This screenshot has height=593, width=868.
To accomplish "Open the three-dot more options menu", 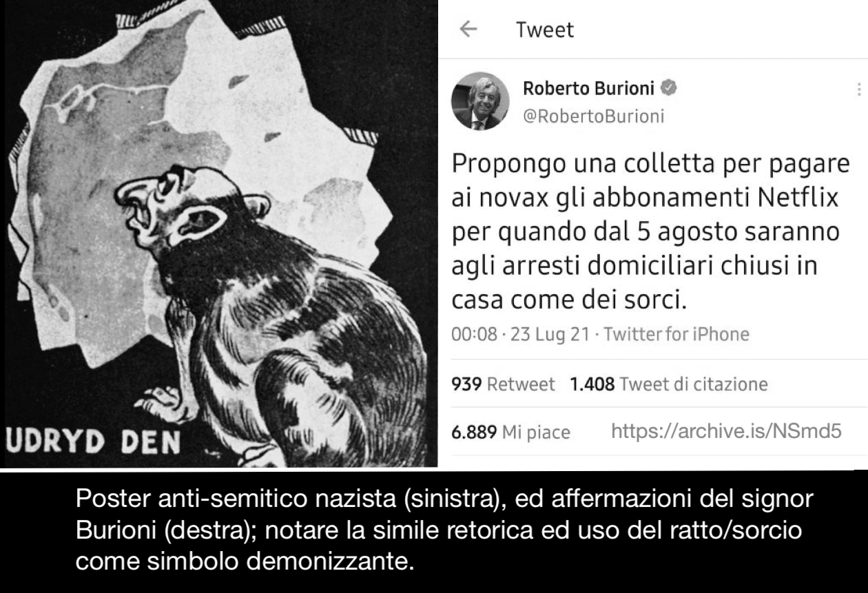I will coord(858,90).
